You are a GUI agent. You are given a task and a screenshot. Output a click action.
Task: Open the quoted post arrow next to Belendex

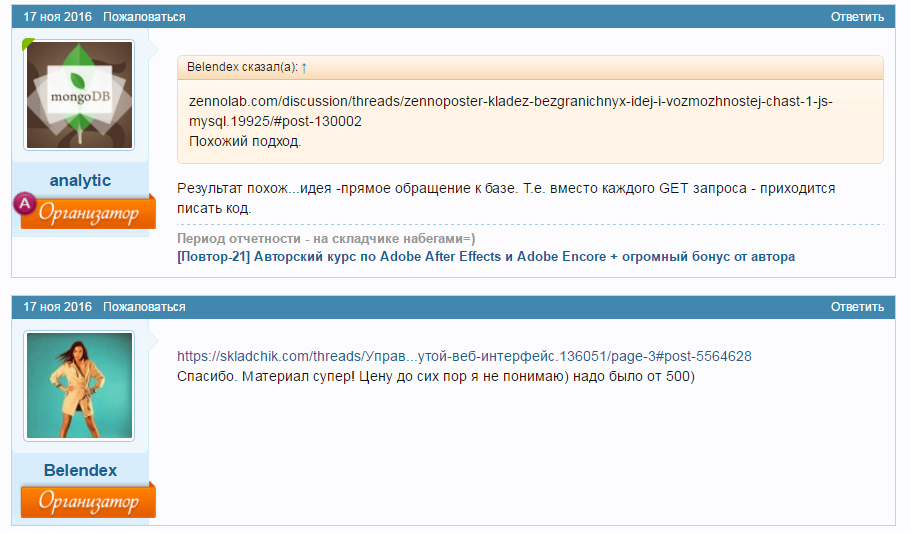click(x=304, y=67)
